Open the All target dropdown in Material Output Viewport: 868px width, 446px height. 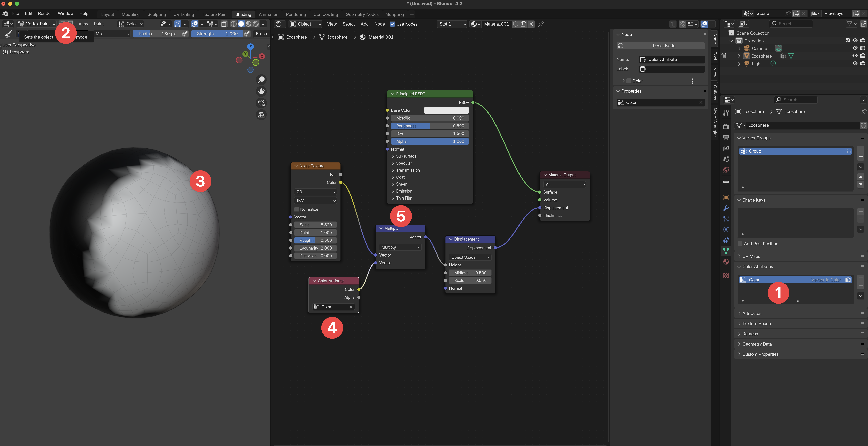(x=564, y=184)
